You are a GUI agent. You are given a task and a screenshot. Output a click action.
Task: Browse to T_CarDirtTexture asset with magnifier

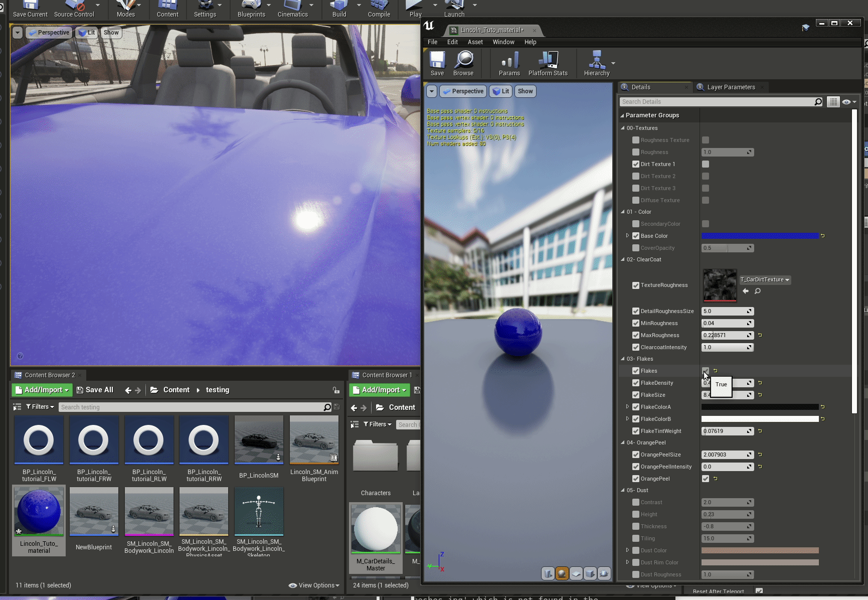(758, 291)
